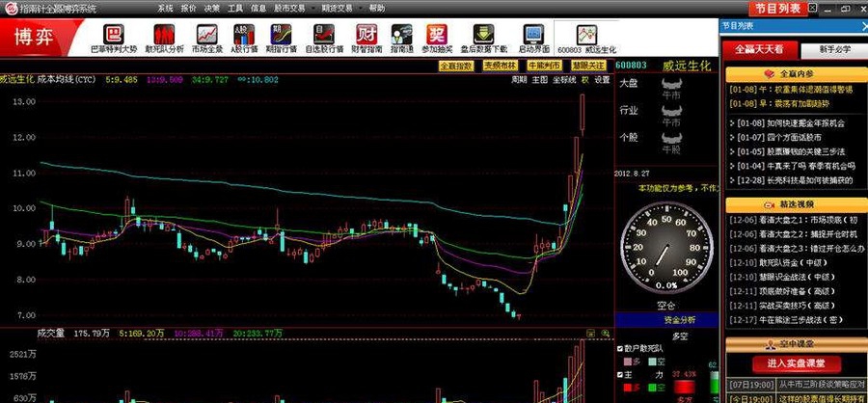Open the 决策 menu
This screenshot has width=868, height=403.
tap(211, 9)
